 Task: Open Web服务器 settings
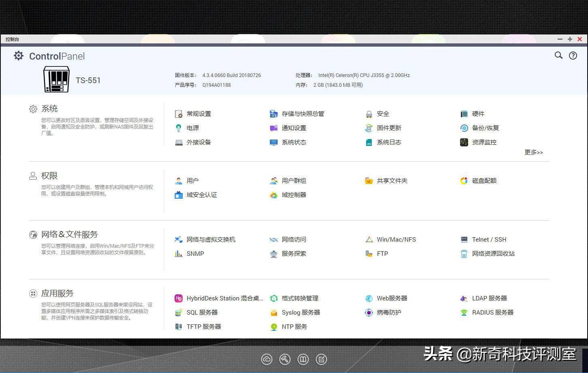click(x=392, y=298)
